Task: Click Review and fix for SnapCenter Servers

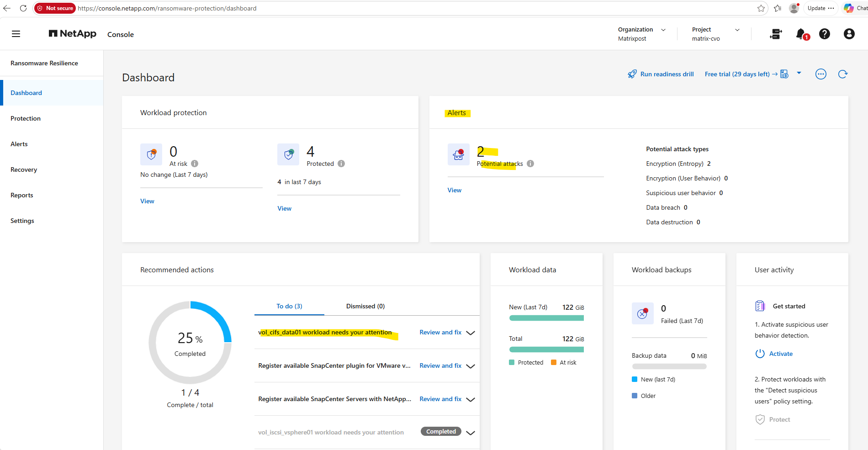Action: [440, 399]
